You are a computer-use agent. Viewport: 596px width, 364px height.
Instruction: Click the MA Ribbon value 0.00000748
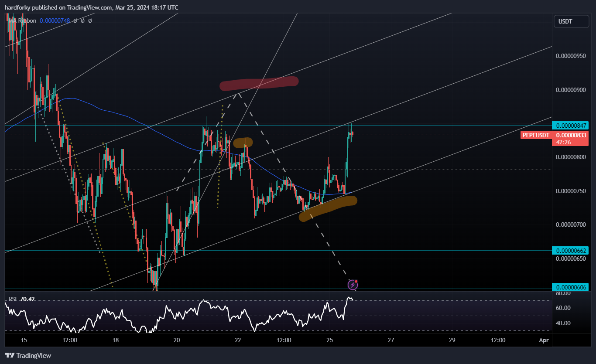(x=54, y=20)
